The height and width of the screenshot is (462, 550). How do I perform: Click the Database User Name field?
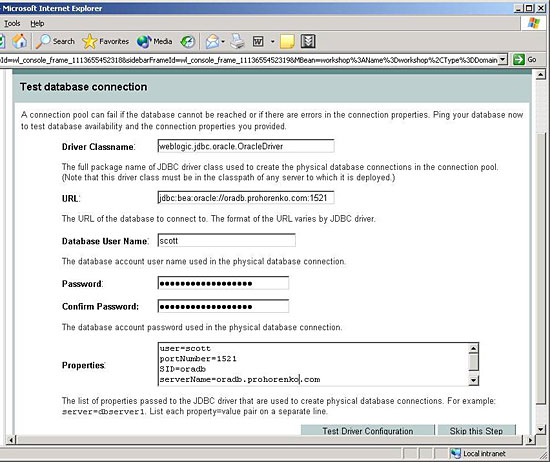(x=227, y=240)
